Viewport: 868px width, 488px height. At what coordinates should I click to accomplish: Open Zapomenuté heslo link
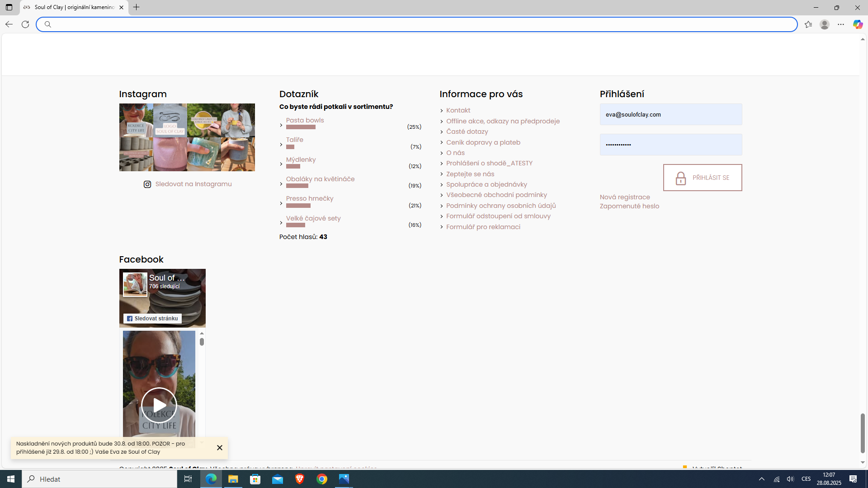[x=629, y=206]
